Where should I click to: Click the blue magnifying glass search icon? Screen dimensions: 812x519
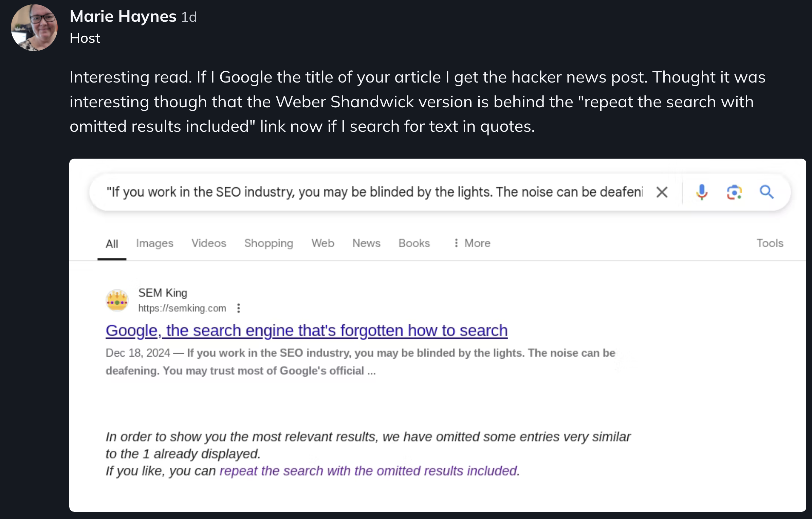pyautogui.click(x=767, y=192)
